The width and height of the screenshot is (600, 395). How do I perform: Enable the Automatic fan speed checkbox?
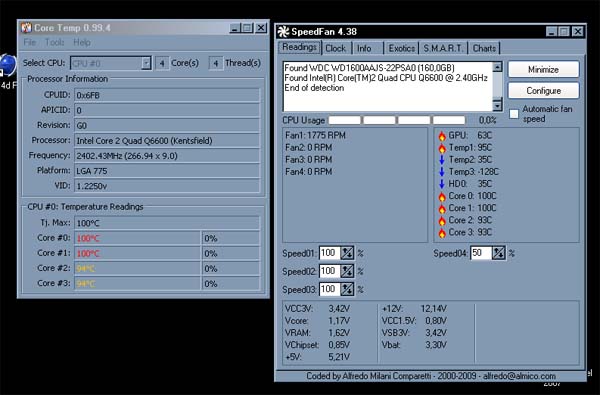click(x=514, y=114)
